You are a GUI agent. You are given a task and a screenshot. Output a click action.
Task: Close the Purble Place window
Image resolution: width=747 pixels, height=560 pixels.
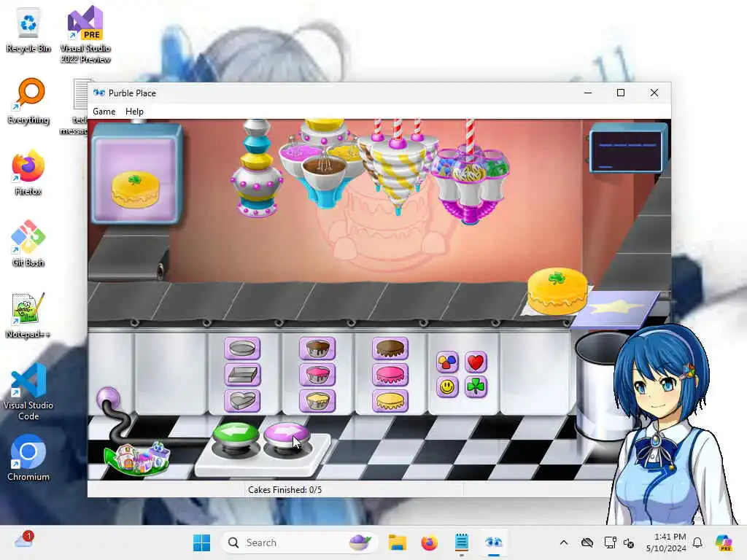point(654,93)
